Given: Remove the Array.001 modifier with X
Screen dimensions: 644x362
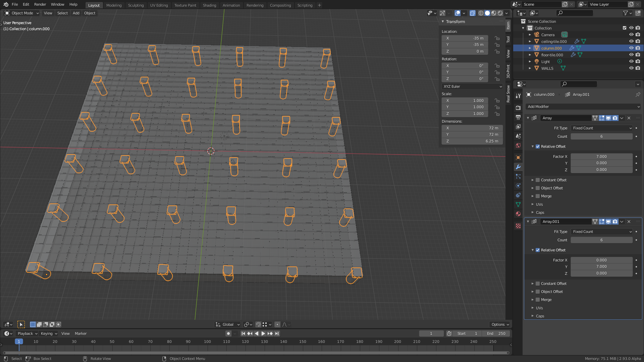Looking at the screenshot, I should coord(629,222).
